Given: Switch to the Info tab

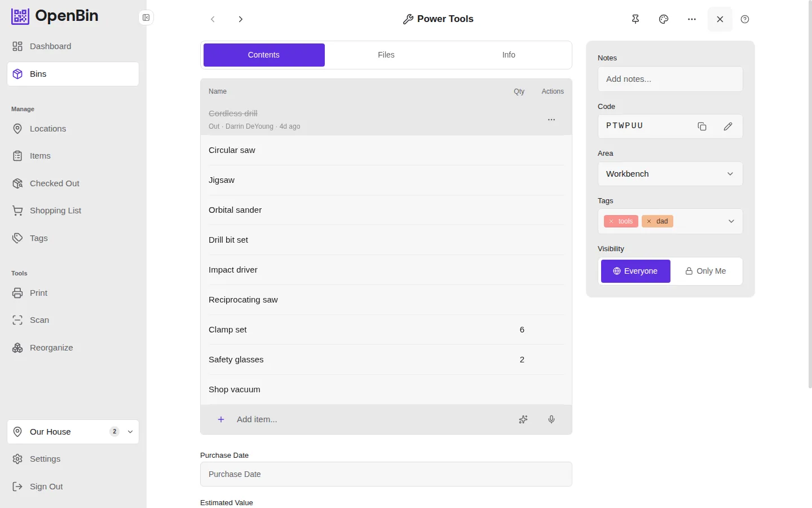Looking at the screenshot, I should pyautogui.click(x=509, y=55).
